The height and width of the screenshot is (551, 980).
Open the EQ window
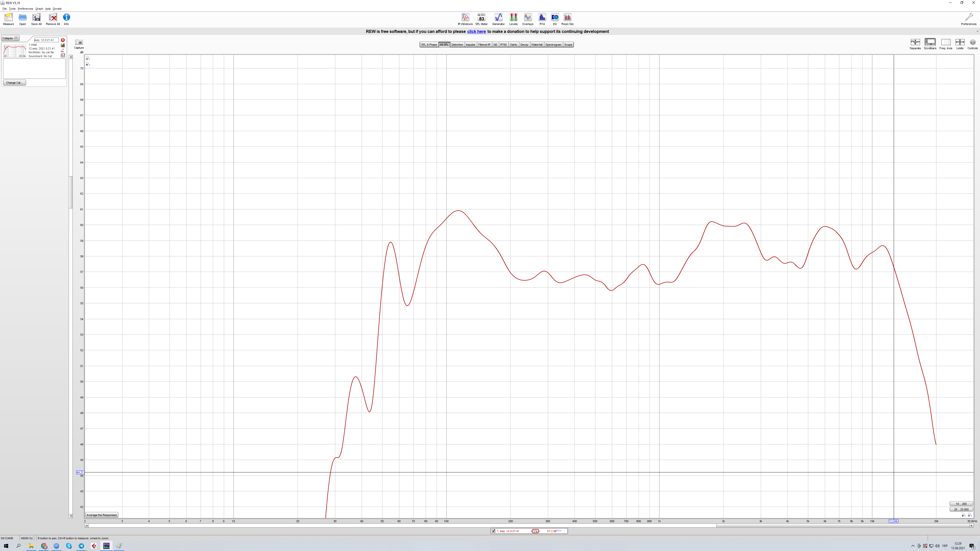click(555, 19)
